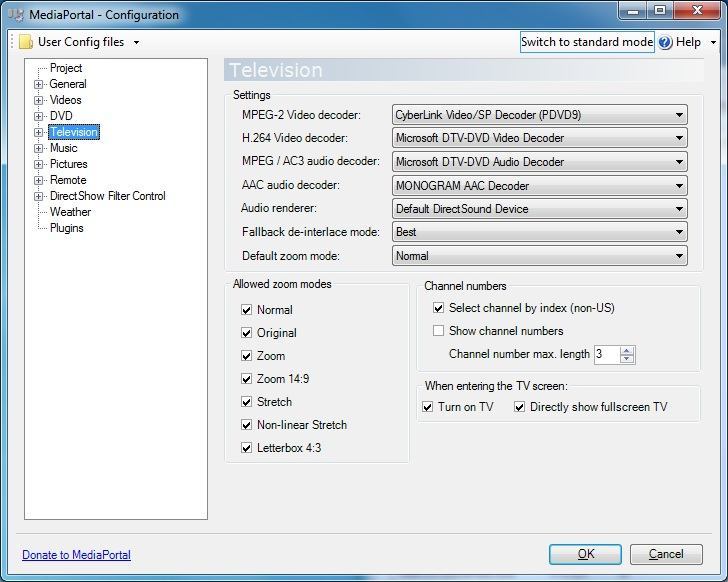Viewport: 728px width, 582px height.
Task: Uncheck the Letterbox 4:3 checkbox
Action: [x=247, y=448]
